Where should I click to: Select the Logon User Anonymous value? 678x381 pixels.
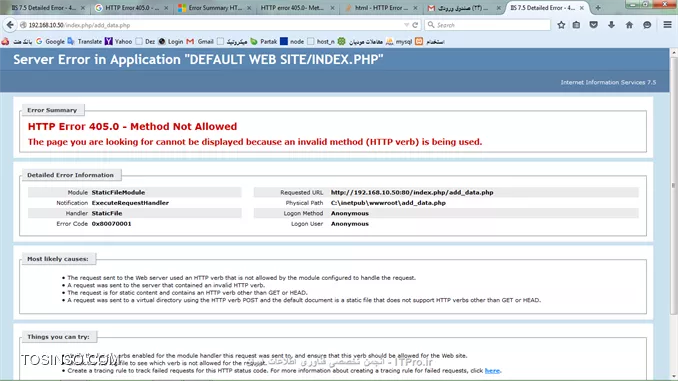click(350, 224)
